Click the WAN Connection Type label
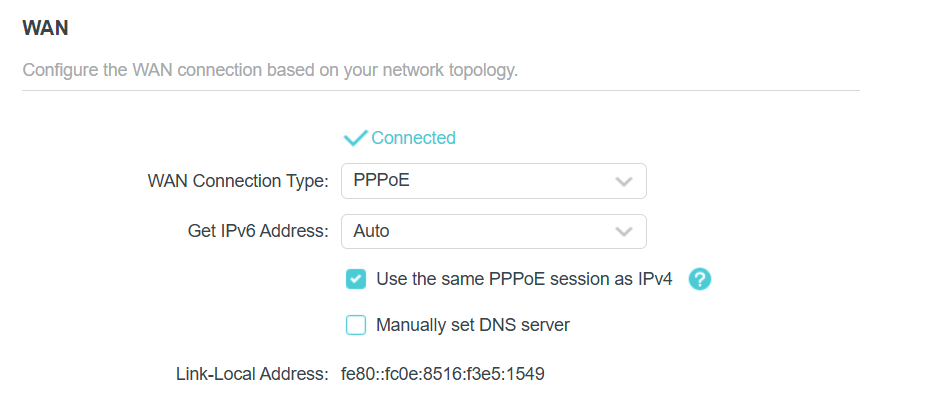 point(238,182)
